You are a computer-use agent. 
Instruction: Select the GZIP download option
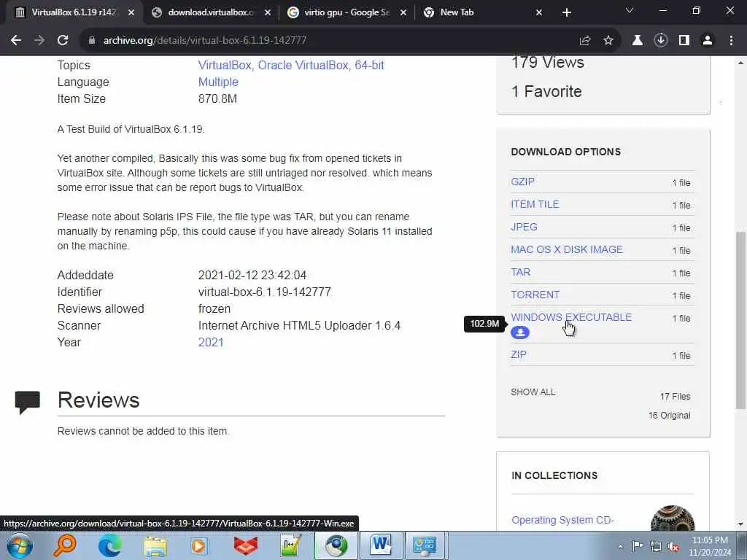[522, 182]
